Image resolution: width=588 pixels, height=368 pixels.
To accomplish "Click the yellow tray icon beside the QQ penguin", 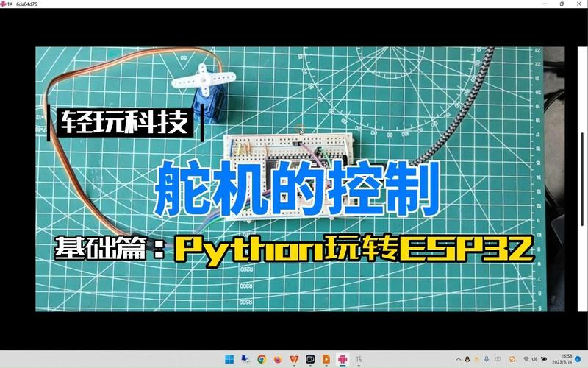I will point(476,358).
